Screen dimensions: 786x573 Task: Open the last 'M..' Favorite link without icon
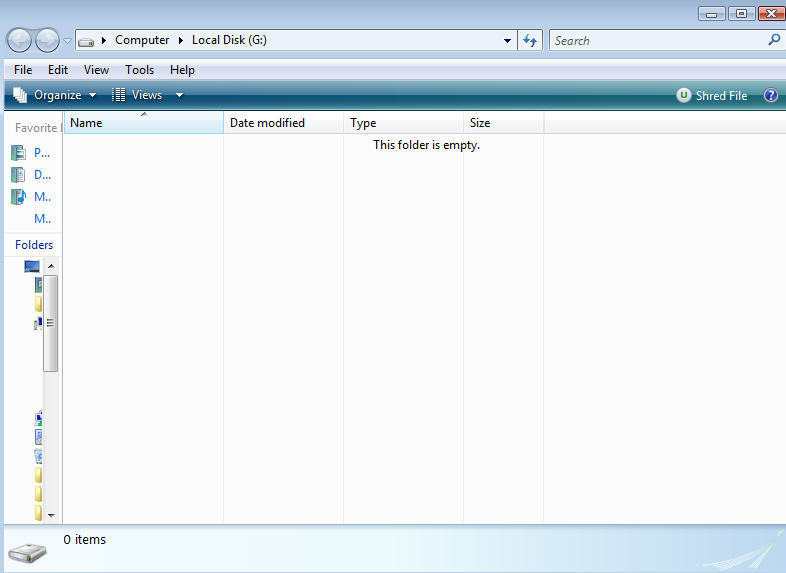[43, 219]
